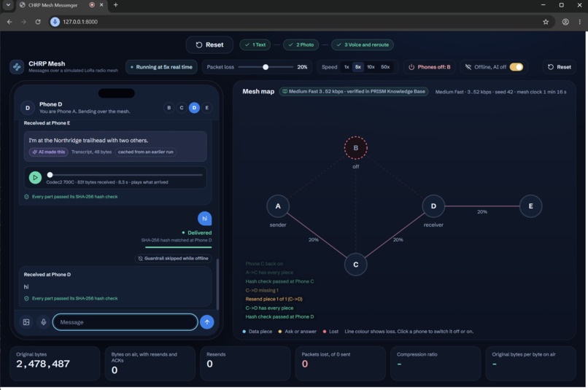Play the received voice message
The image size is (588, 390).
[35, 177]
